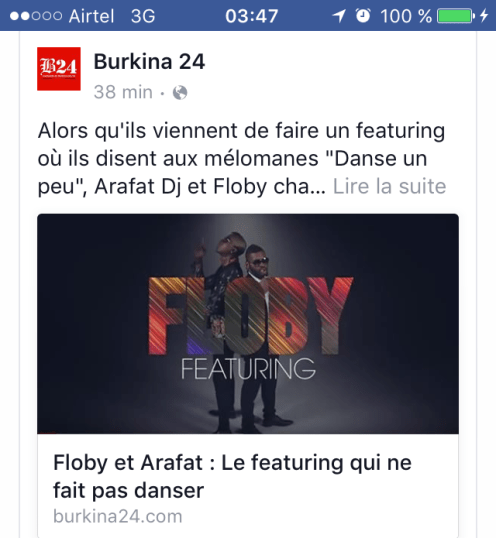Screen dimensions: 496x538
Task: Tap the alarm clock status icon
Action: (363, 15)
